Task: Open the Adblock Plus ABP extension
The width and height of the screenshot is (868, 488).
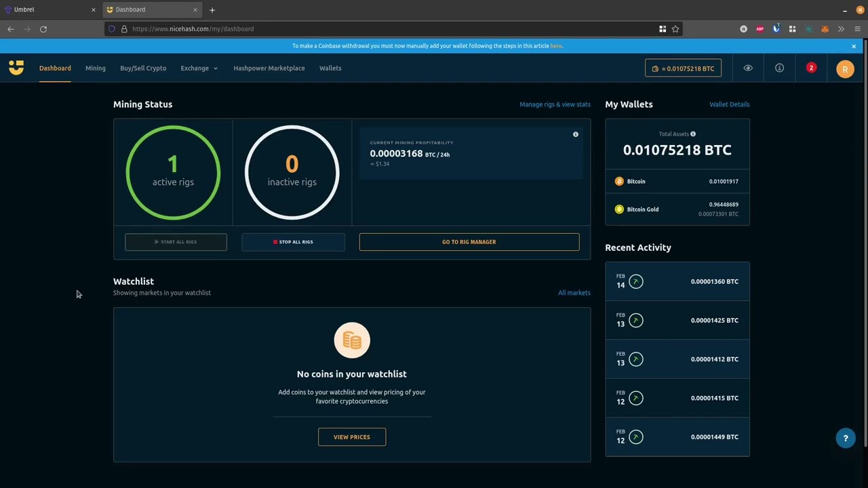Action: click(x=759, y=29)
